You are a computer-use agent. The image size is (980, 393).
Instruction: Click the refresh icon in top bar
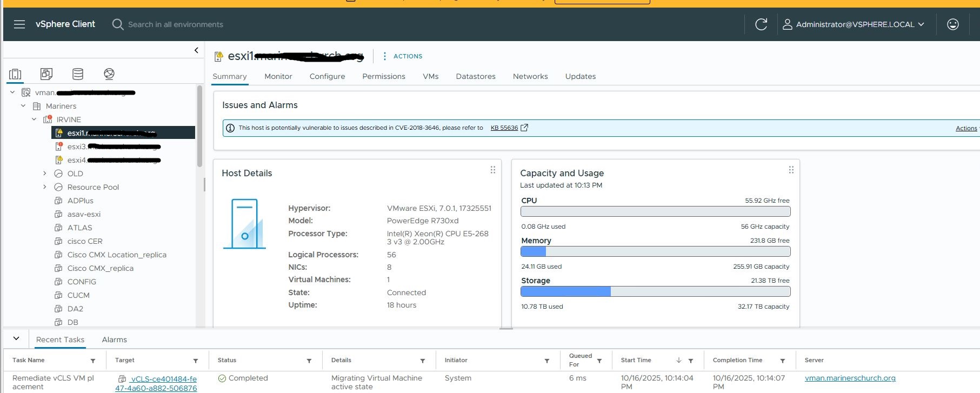[x=761, y=24]
